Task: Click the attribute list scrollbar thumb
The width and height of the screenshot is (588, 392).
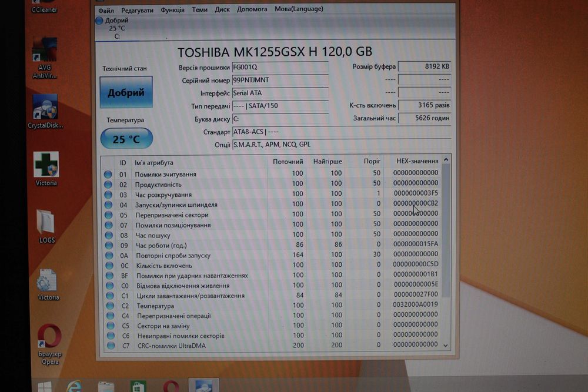Action: coord(446,230)
